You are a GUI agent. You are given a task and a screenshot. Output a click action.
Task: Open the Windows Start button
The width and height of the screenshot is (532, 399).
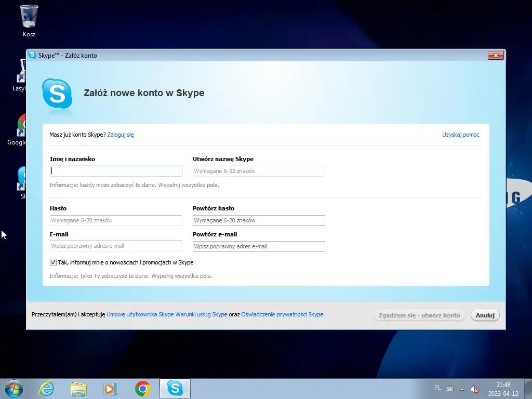click(14, 389)
